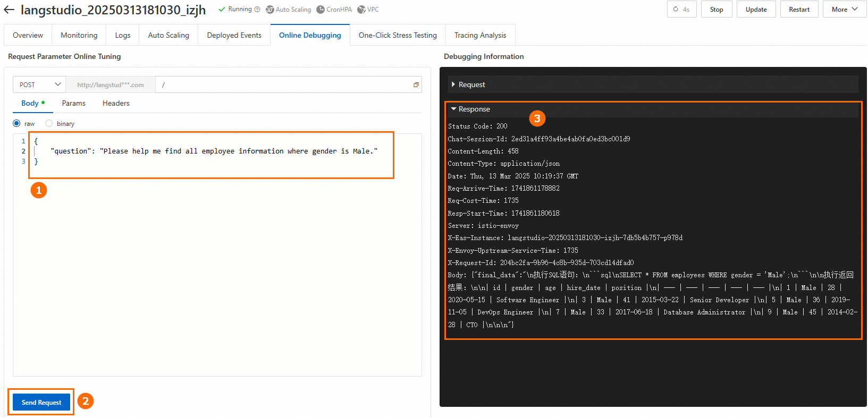
Task: Open the Headers tab
Action: coord(116,104)
